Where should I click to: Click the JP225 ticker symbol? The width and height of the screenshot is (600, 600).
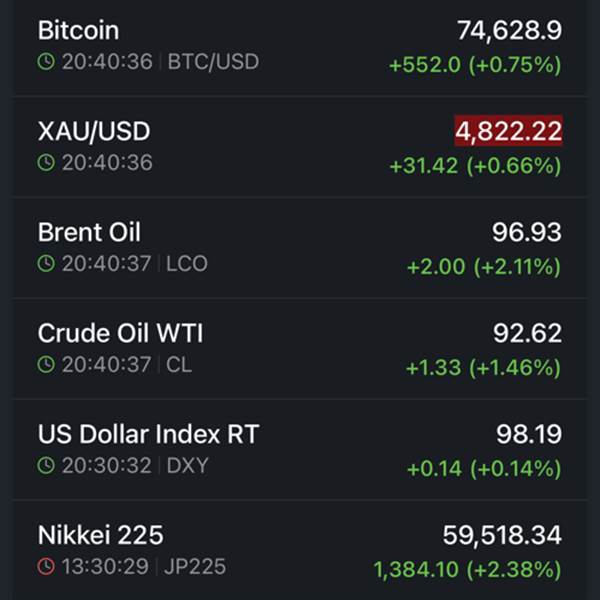[x=196, y=567]
